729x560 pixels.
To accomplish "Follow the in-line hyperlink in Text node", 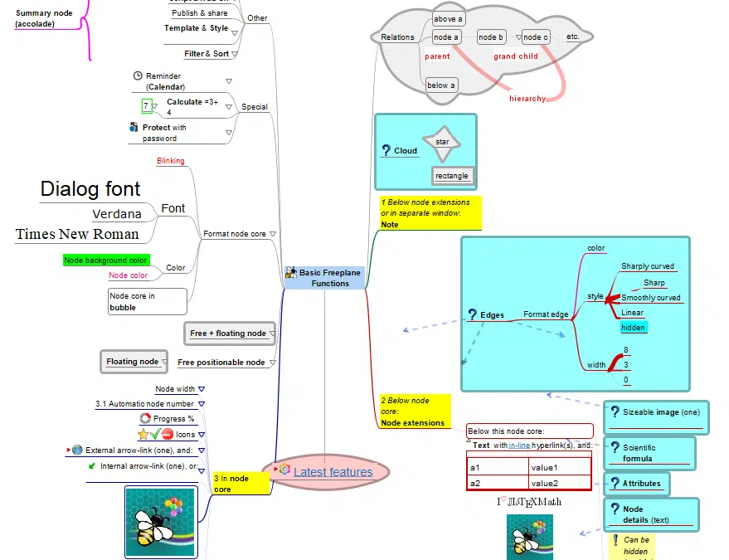I will [x=520, y=446].
